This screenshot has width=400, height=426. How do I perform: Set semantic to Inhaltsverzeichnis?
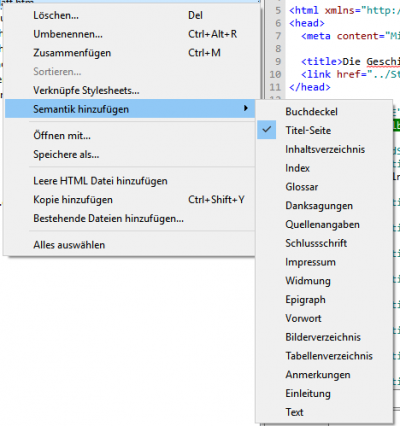click(x=324, y=149)
